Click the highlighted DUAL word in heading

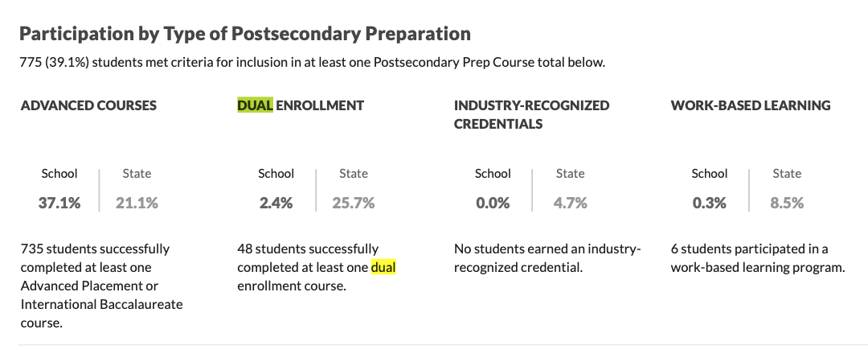pos(256,105)
